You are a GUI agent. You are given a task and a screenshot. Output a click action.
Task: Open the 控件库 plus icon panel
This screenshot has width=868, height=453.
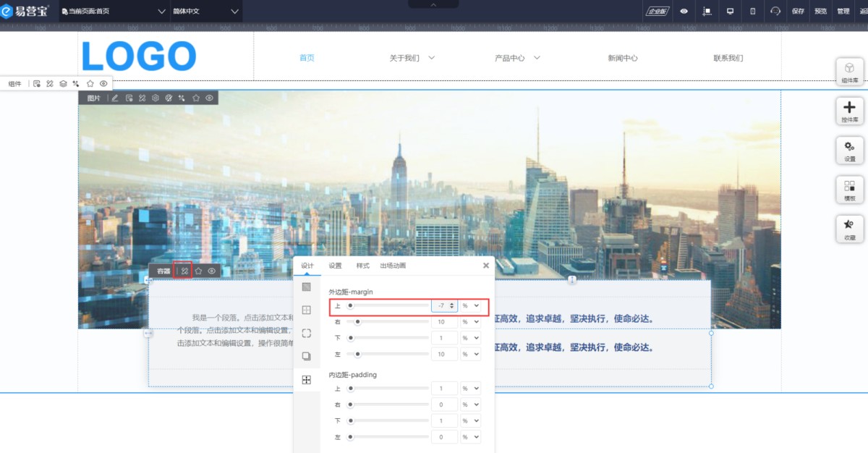point(849,111)
